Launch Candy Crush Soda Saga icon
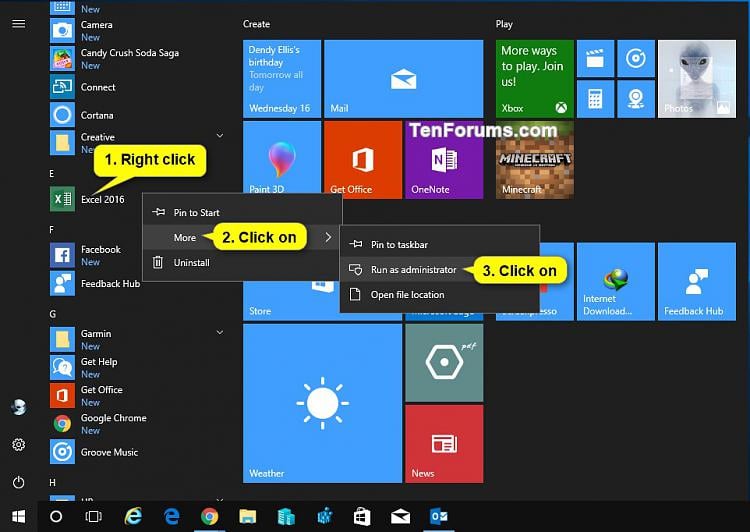Viewport: 750px width, 532px height. click(x=62, y=58)
